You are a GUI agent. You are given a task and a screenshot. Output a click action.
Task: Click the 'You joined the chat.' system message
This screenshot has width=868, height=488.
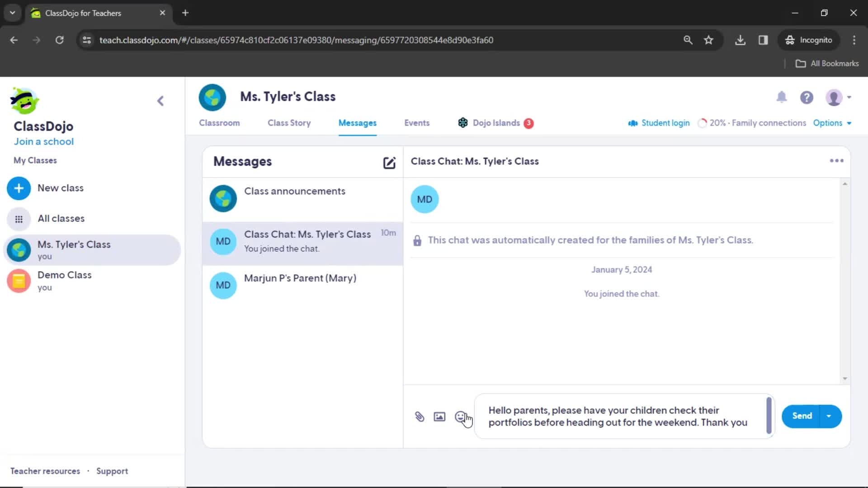pos(621,294)
